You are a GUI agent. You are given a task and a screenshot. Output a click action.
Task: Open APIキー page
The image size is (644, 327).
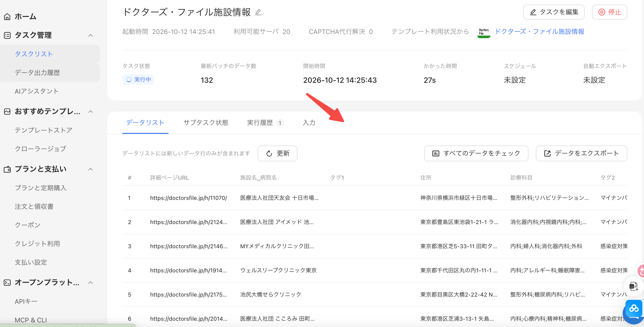26,301
